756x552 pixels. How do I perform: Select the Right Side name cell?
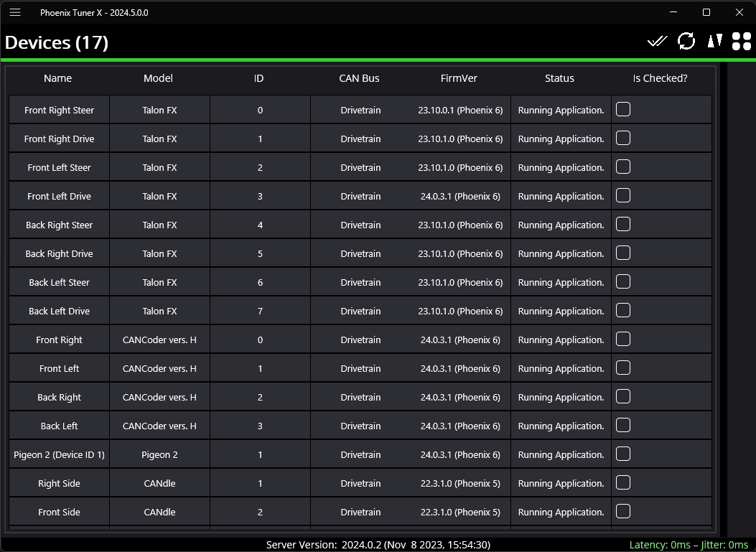point(60,483)
